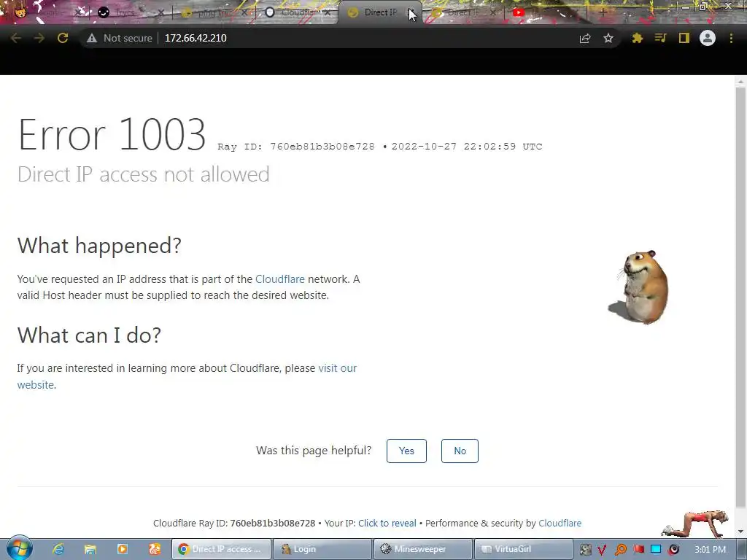Click the 3:01 PM taskbar clock
This screenshot has height=560, width=747.
point(710,550)
